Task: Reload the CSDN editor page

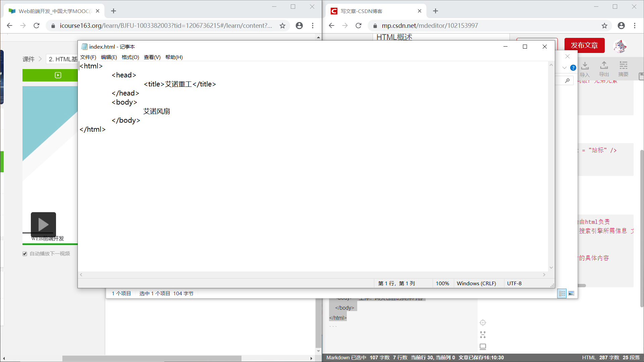Action: 359,25
